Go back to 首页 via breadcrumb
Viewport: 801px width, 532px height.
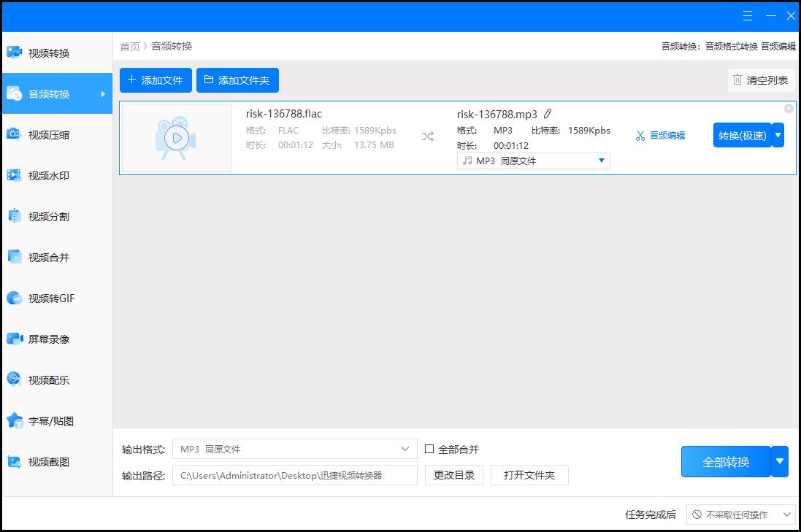(x=129, y=46)
